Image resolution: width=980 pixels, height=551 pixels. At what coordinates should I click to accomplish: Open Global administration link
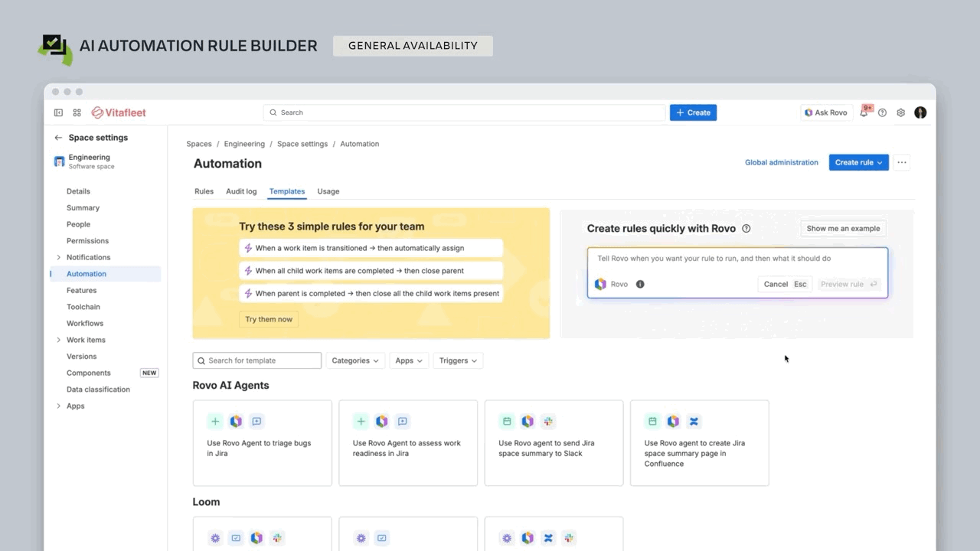pyautogui.click(x=782, y=162)
